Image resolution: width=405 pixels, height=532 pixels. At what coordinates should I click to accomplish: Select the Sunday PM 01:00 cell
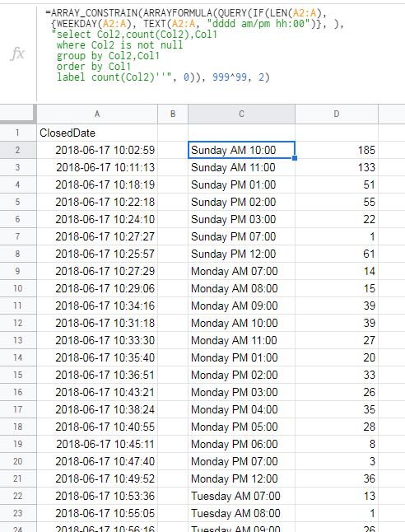pyautogui.click(x=241, y=184)
